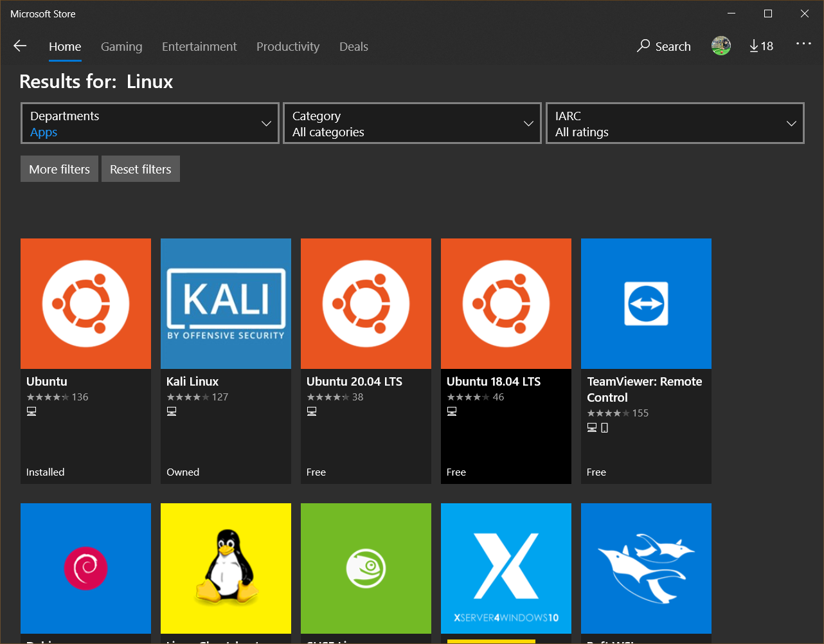This screenshot has height=644, width=824.
Task: Open the Departments dropdown showing Apps
Action: click(150, 123)
